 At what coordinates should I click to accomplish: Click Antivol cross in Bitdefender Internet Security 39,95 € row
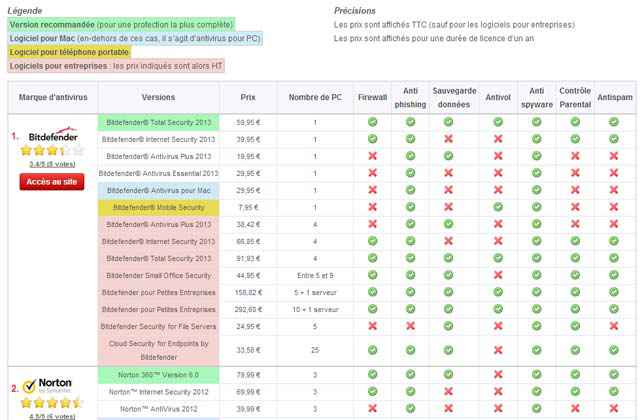(498, 139)
